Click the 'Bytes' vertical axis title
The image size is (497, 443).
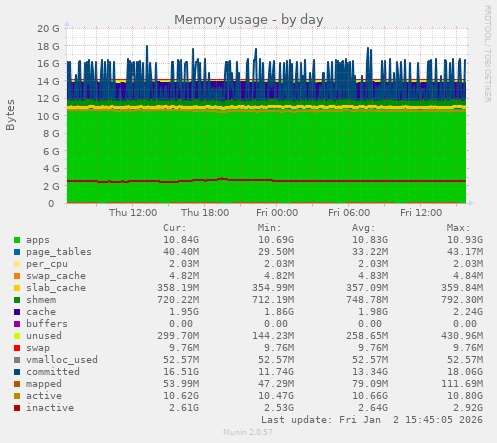(x=10, y=115)
